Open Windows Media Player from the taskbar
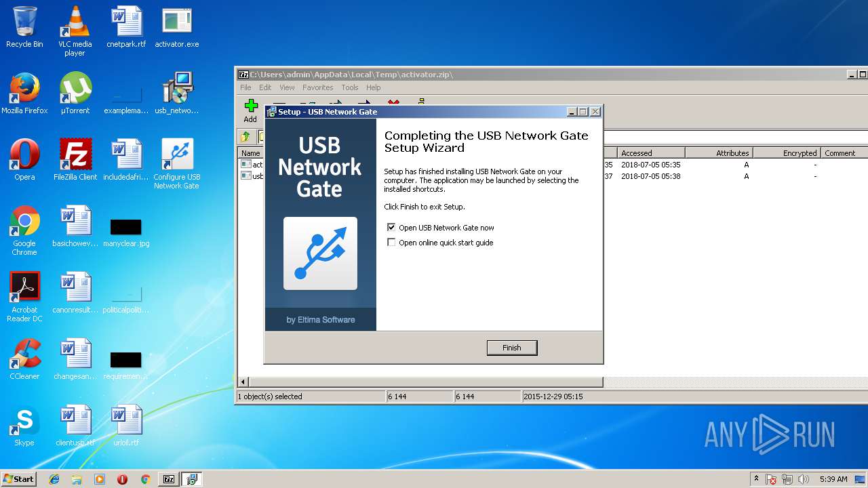 coord(100,479)
